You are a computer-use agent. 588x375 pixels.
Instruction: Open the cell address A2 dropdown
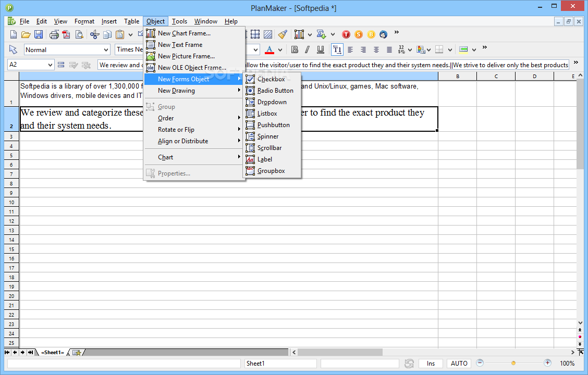pyautogui.click(x=50, y=65)
